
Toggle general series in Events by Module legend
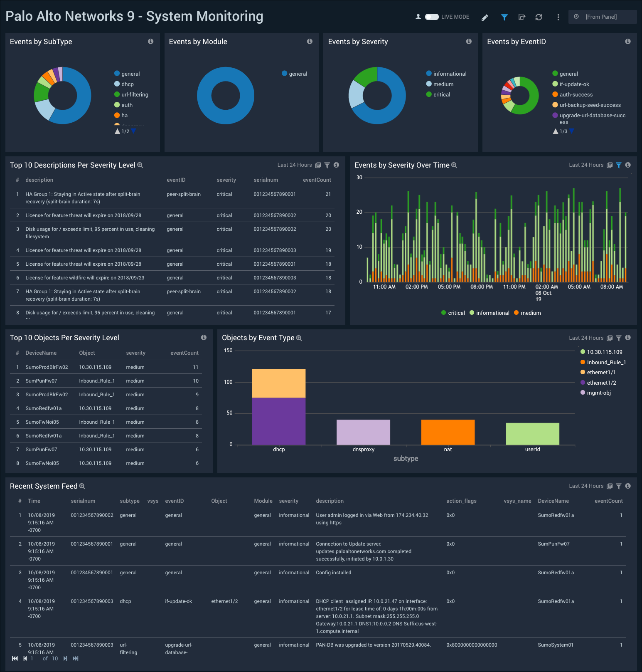[295, 74]
